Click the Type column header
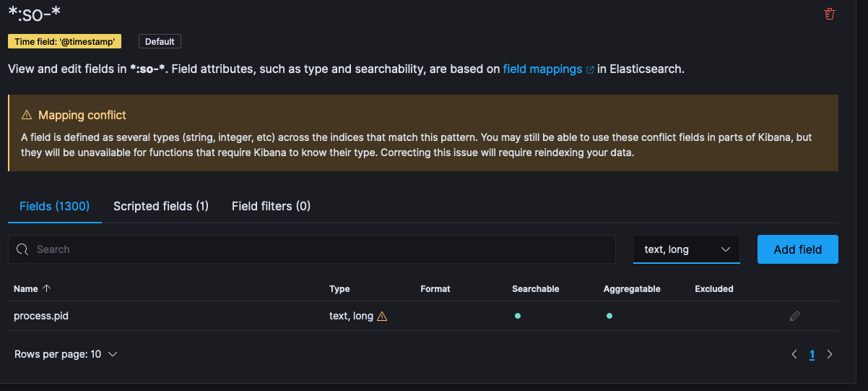 coord(339,288)
